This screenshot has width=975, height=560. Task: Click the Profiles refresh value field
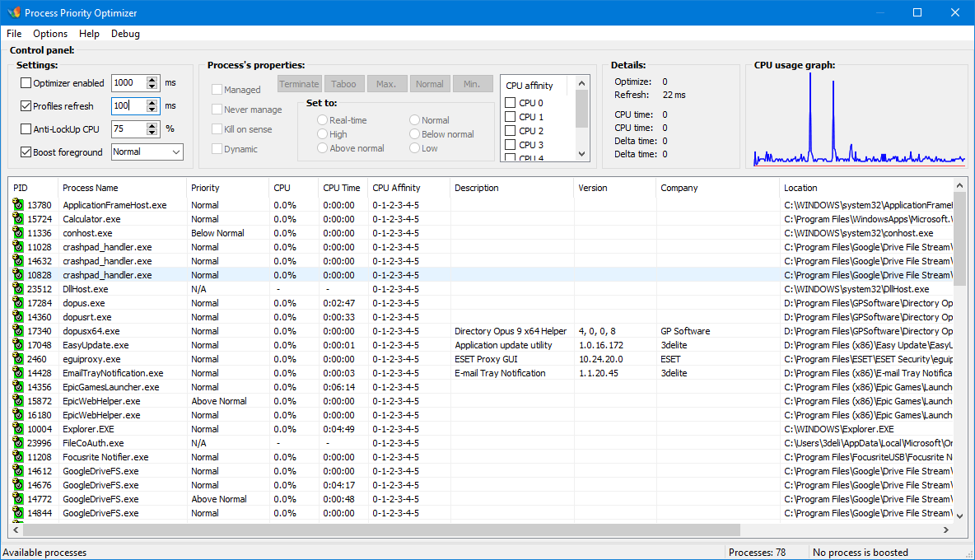[x=128, y=105]
